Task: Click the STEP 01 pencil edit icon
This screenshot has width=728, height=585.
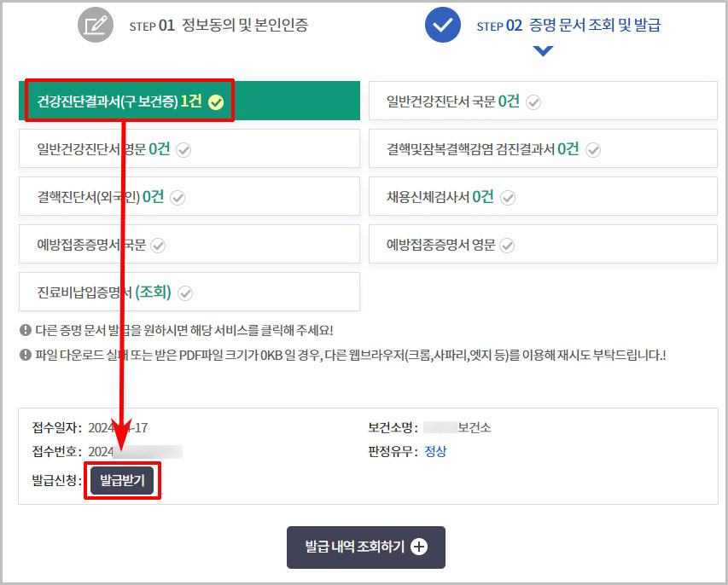Action: click(95, 25)
